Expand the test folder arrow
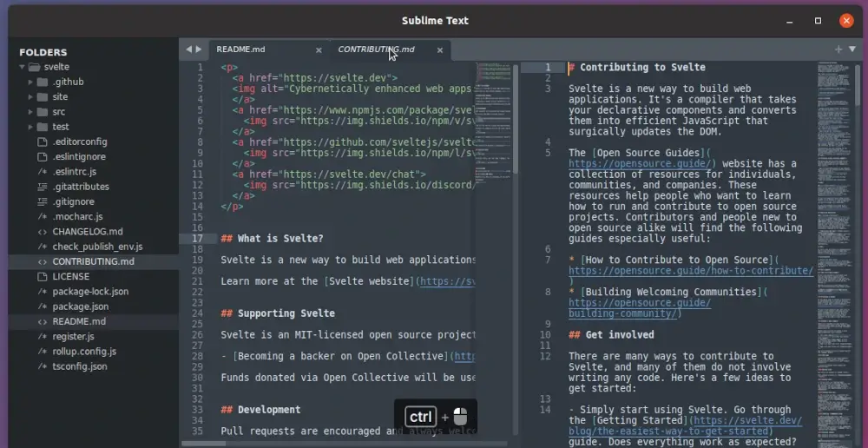The height and width of the screenshot is (448, 868). tap(30, 127)
